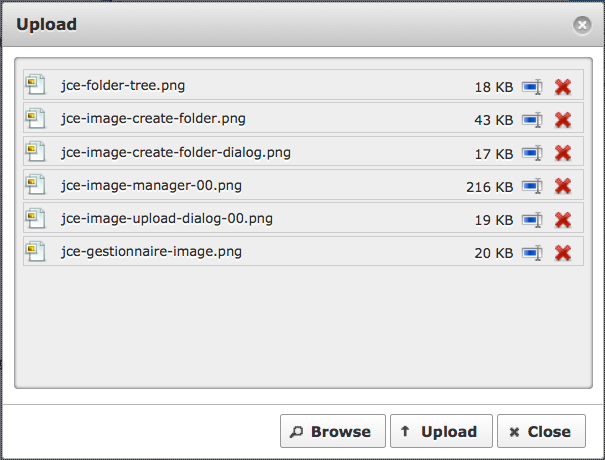
Task: Click the jce-image-upload-dialog-00.png file name
Action: point(167,219)
